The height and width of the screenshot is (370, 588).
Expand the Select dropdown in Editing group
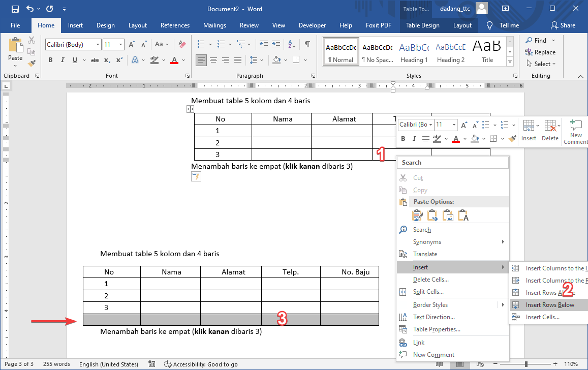tap(542, 64)
